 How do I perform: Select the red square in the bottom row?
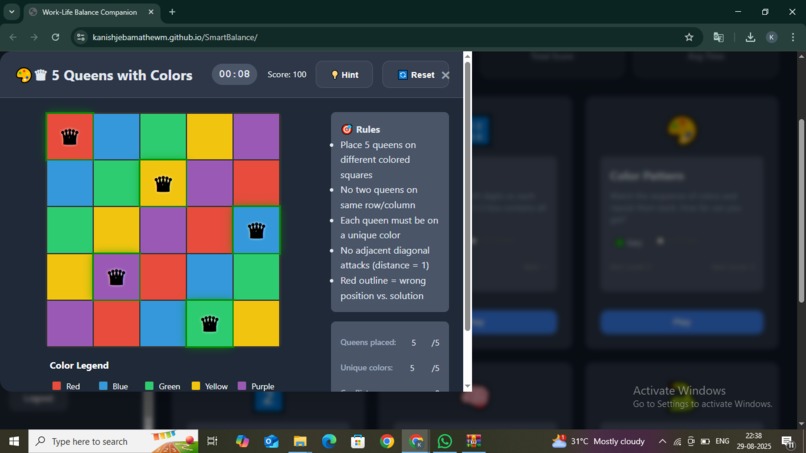tap(116, 323)
